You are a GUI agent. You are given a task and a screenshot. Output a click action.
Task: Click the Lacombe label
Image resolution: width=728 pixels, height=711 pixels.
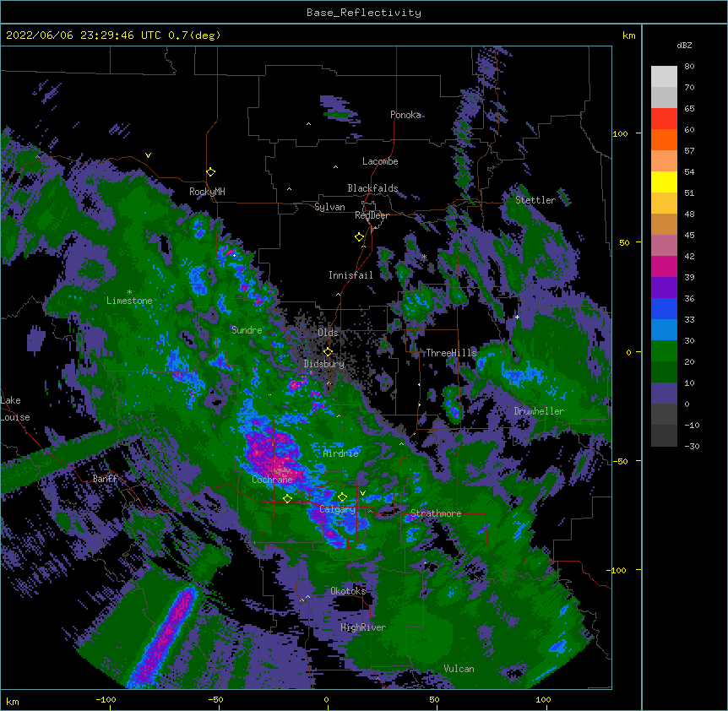coord(380,161)
